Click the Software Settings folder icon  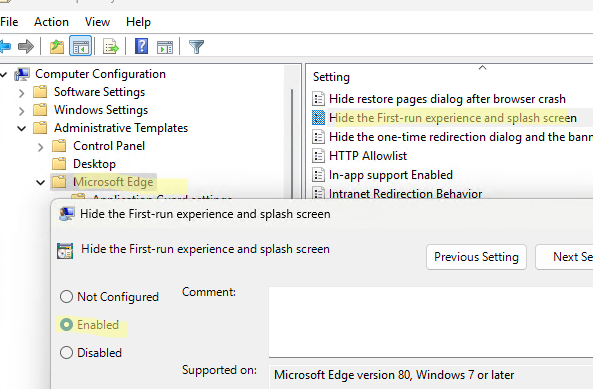click(x=40, y=92)
